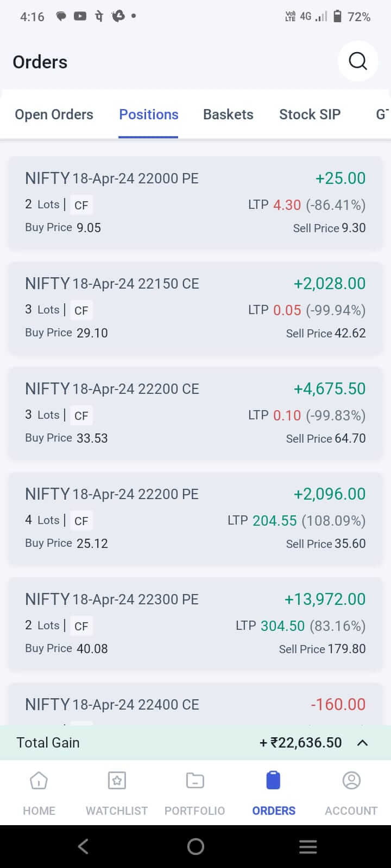
Task: Tap the Total Gain summary bar
Action: click(x=163, y=743)
